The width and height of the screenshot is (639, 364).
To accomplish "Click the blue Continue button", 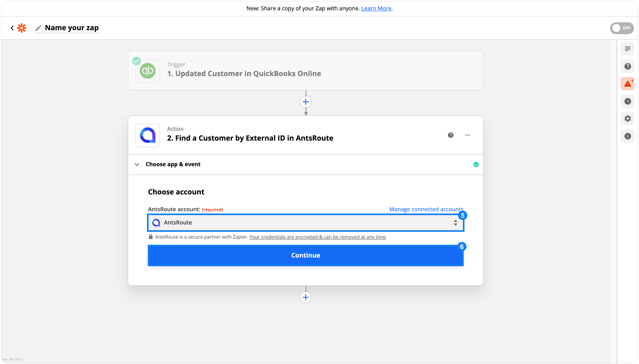I will click(x=306, y=255).
